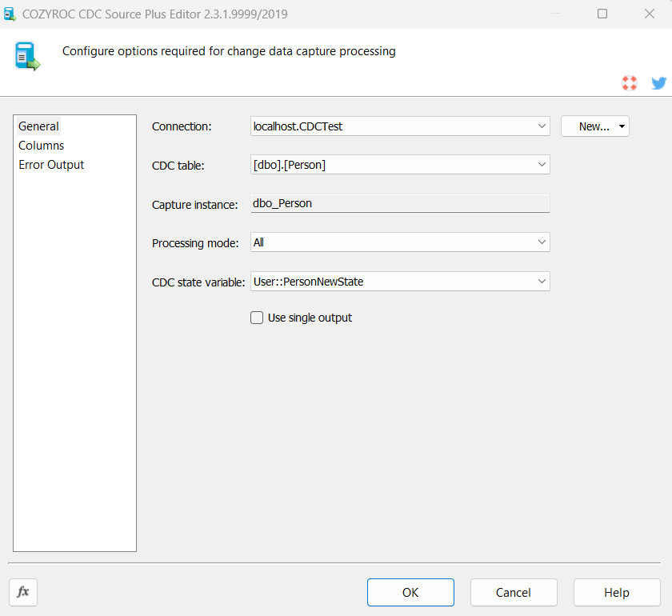The width and height of the screenshot is (672, 616).
Task: Click the CDC Source Plus header icon
Action: point(27,56)
